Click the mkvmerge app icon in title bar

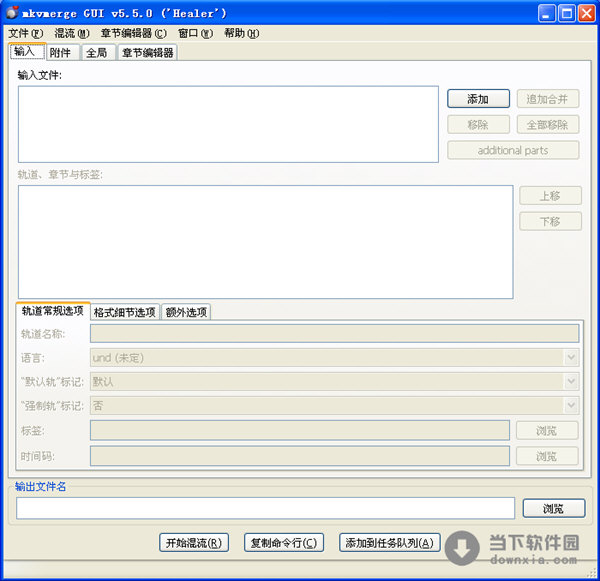coord(12,13)
